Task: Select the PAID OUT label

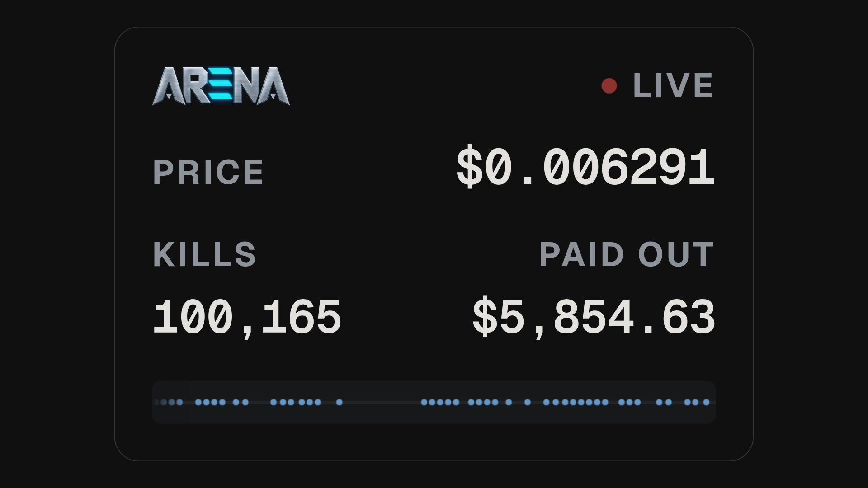Action: [x=627, y=254]
